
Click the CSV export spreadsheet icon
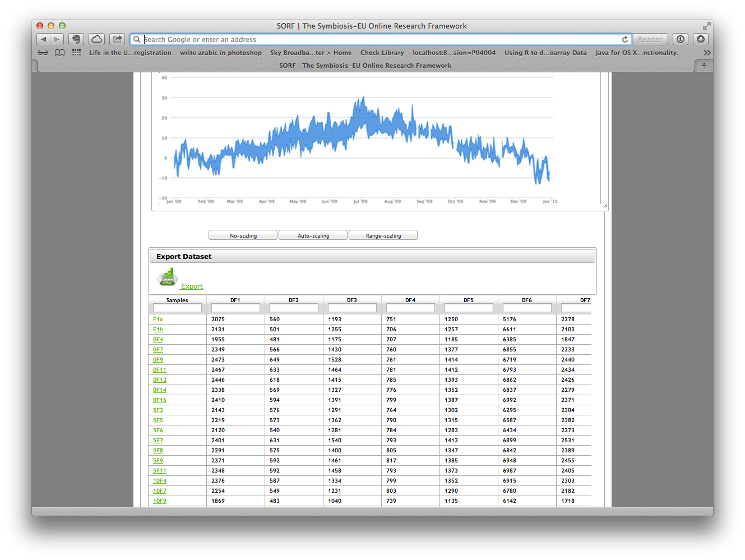[x=167, y=277]
